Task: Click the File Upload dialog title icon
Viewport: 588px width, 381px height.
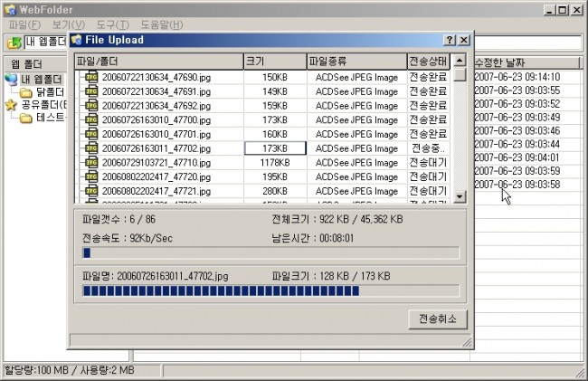Action: [x=76, y=41]
